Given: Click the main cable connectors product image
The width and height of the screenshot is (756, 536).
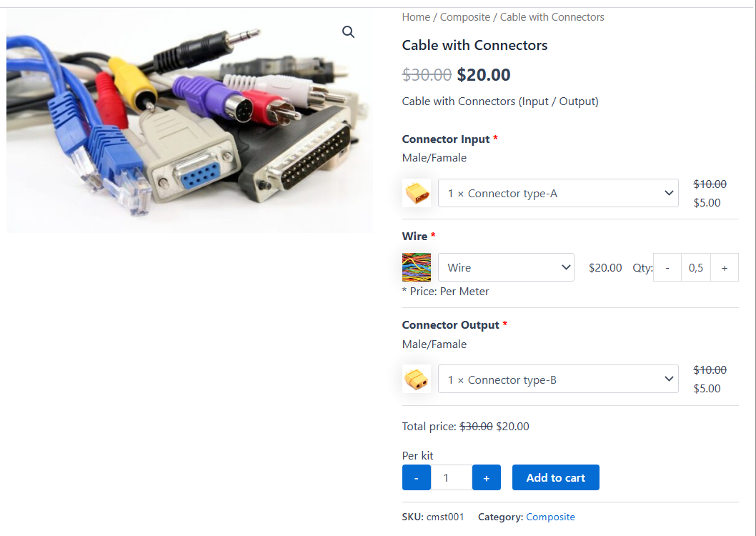Looking at the screenshot, I should [189, 121].
